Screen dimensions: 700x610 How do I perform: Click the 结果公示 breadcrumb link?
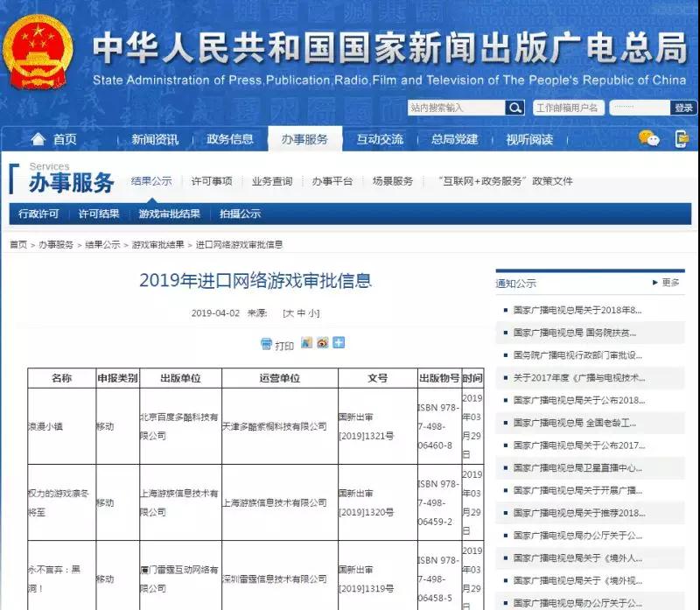(x=102, y=245)
